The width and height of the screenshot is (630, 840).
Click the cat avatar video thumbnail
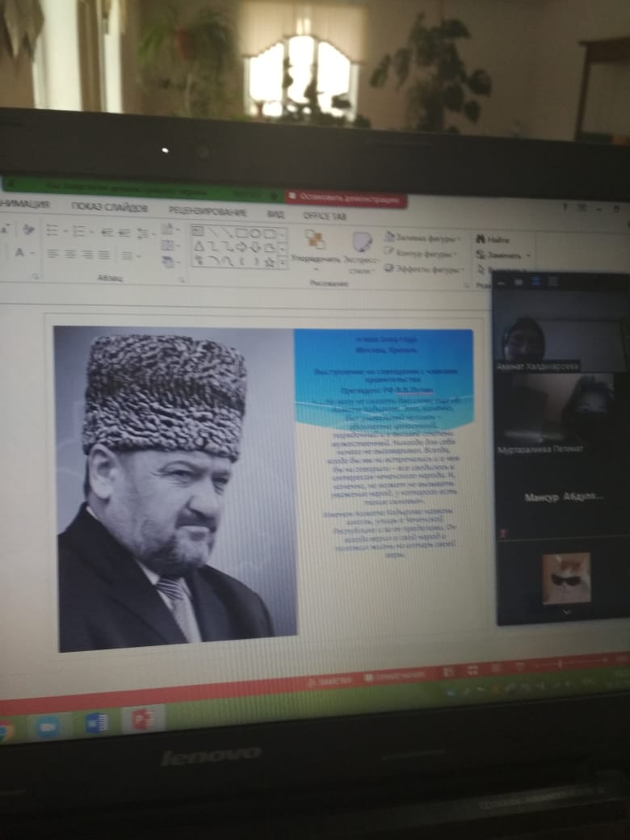coord(565,577)
